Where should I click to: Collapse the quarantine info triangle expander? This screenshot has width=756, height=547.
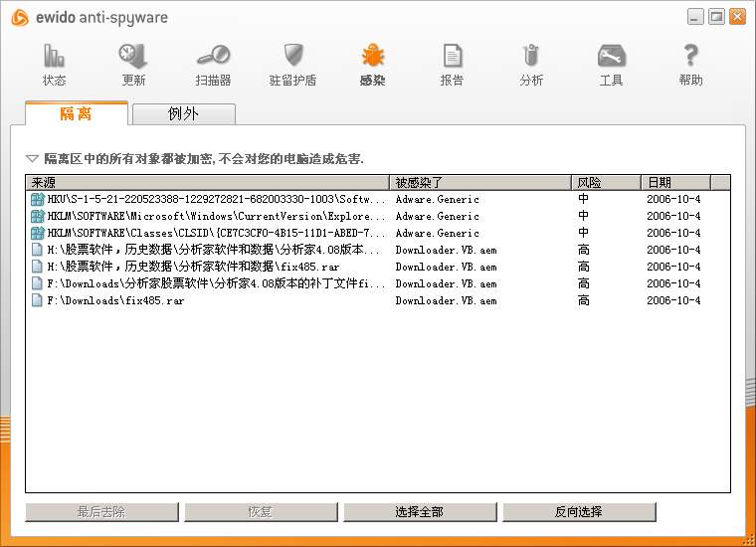click(x=32, y=158)
